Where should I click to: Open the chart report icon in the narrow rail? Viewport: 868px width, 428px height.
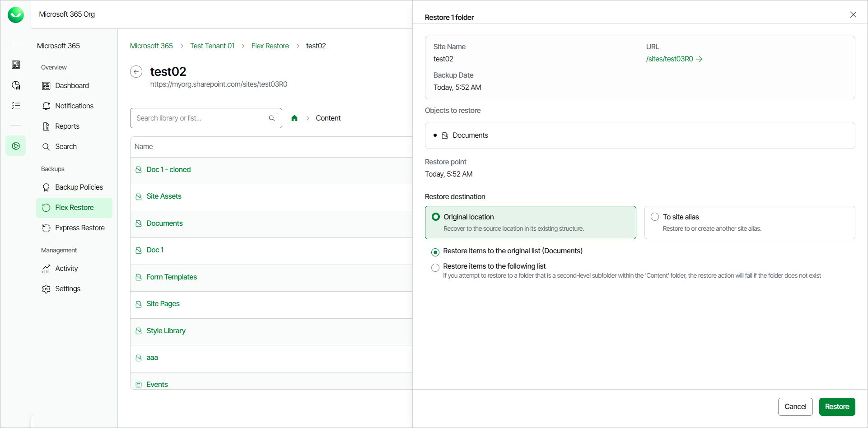16,85
